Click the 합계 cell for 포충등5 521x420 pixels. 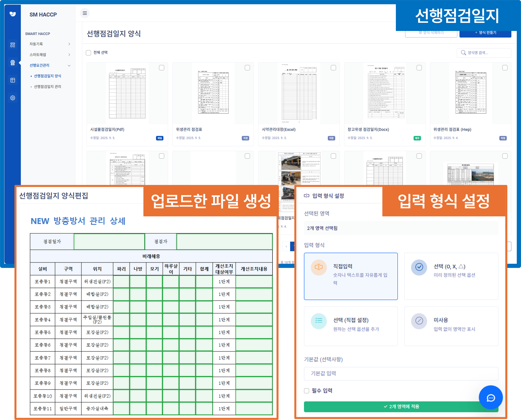click(204, 332)
